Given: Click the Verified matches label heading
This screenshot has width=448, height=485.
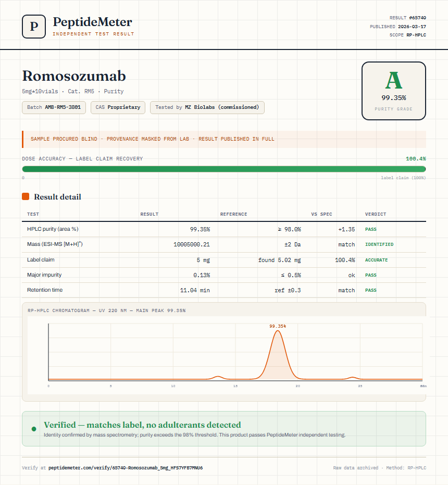Looking at the screenshot, I should (142, 425).
